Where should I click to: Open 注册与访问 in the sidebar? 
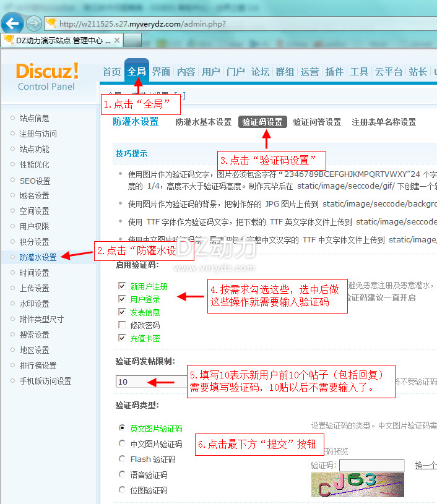38,134
